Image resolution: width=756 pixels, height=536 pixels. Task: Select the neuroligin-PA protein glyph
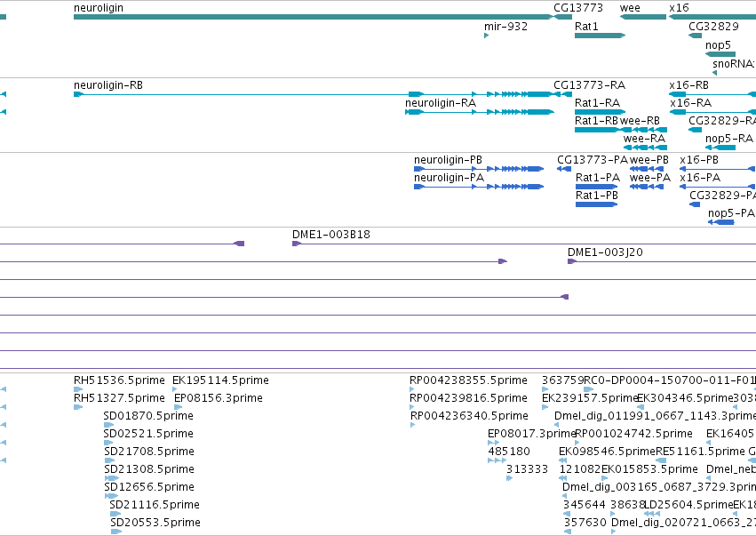479,187
